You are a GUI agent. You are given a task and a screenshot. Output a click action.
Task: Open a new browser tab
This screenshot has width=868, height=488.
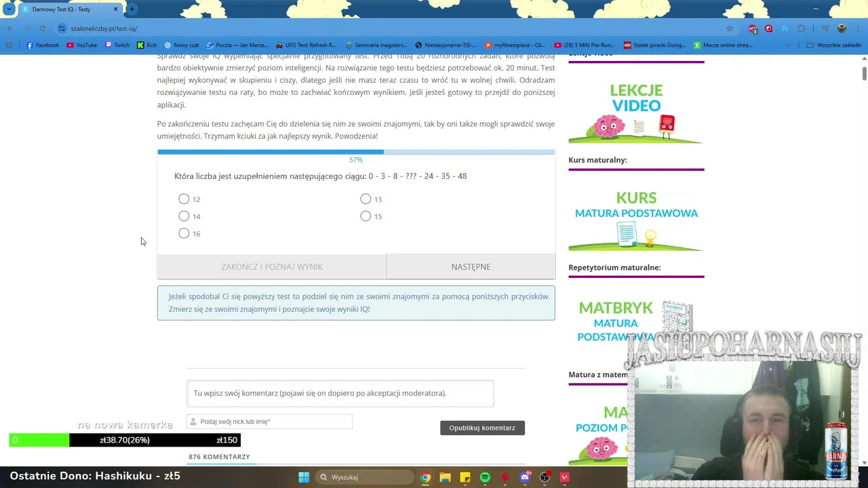click(x=132, y=9)
